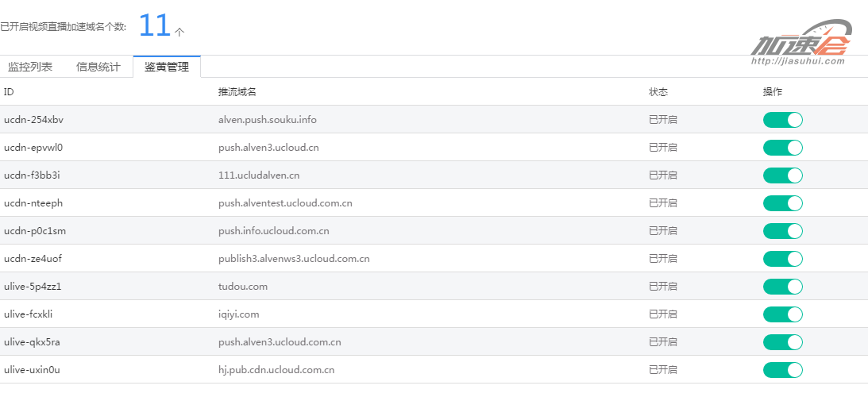The image size is (868, 397).
Task: Turn off switch for 111.ucludalven.cn
Action: (782, 175)
